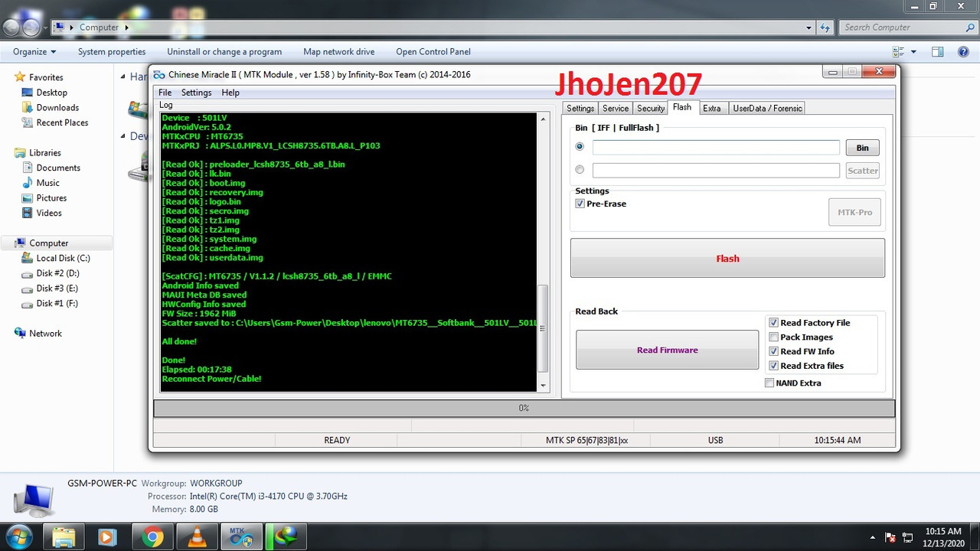Click System properties in Explorer toolbar
This screenshot has width=980, height=551.
(112, 51)
